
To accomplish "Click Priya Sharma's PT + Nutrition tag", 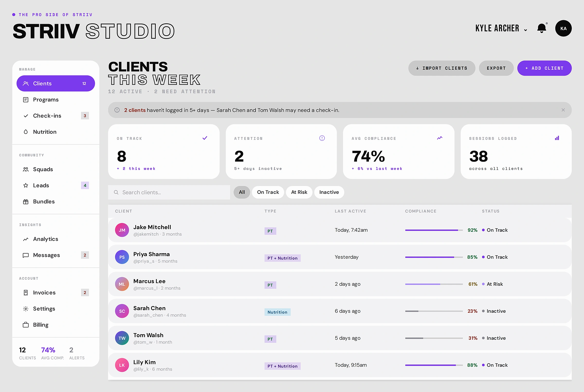I will point(283,258).
